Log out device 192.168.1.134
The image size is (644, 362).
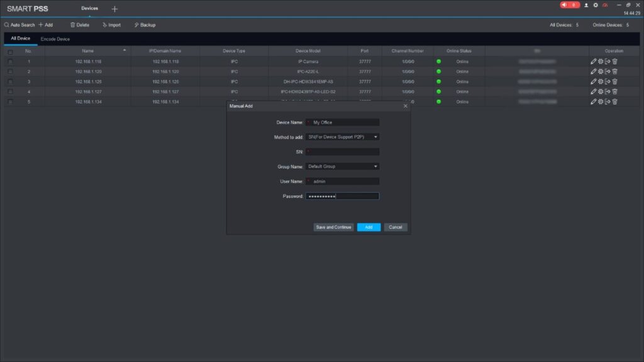click(608, 101)
